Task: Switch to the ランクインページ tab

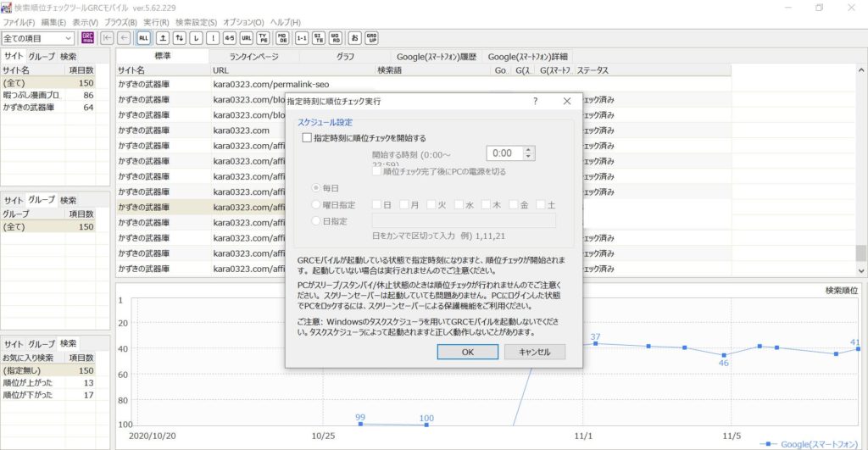Action: [254, 57]
